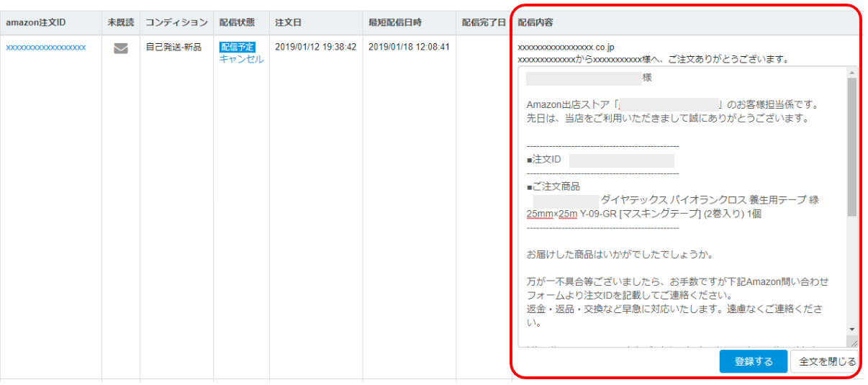Click the xxxxxxxxxxxxxxxxxx.co.jp sender text
Viewport: 868px width, 385px height.
tap(566, 47)
